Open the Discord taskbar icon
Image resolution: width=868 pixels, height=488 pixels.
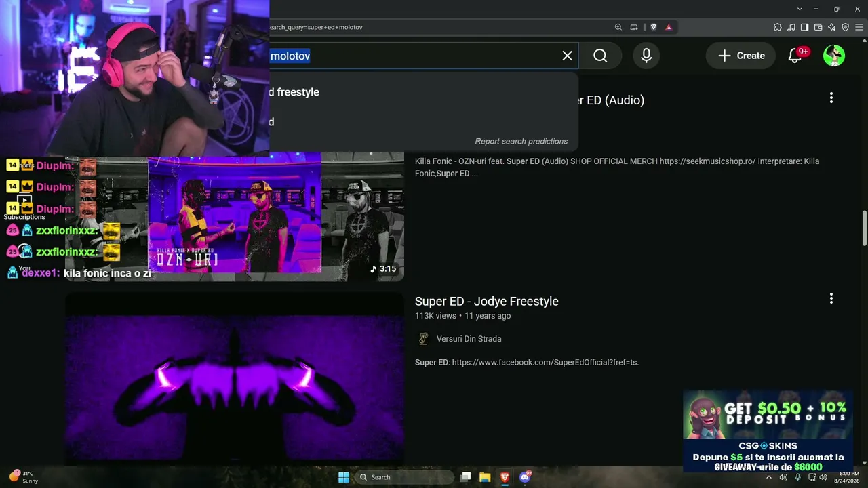(525, 477)
